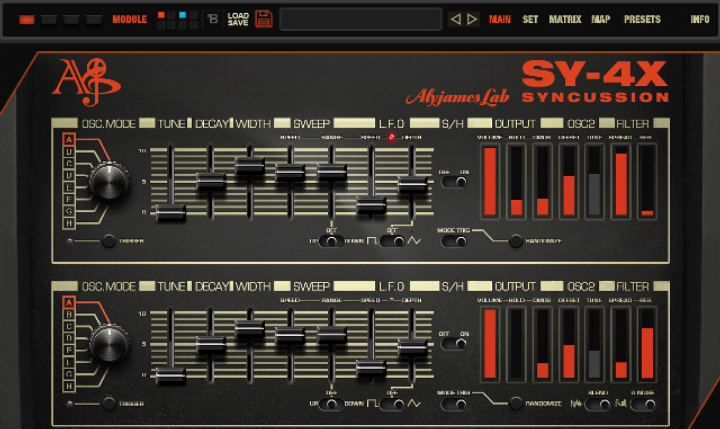720x429 pixels.
Task: Select osc mode H in lower module
Action: tap(69, 386)
